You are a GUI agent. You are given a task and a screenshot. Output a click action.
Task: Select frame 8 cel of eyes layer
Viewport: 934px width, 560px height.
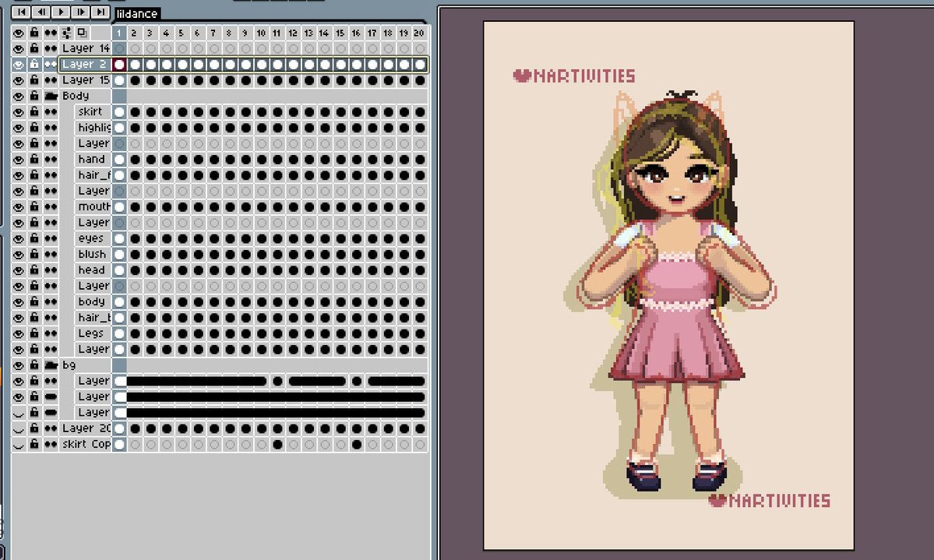(x=230, y=238)
